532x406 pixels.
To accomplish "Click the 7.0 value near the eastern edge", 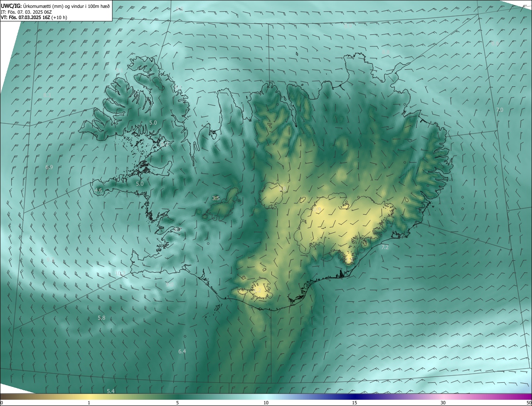I will coord(500,110).
